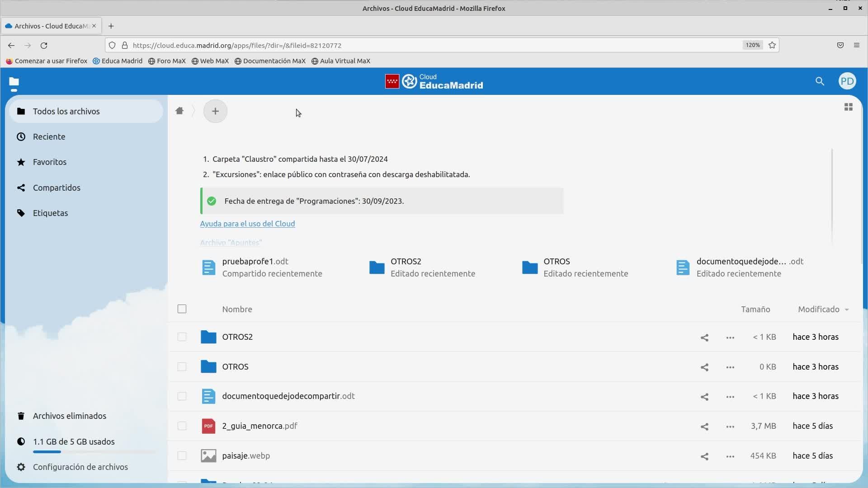
Task: Select the paisaje.webp checkbox
Action: 182,456
